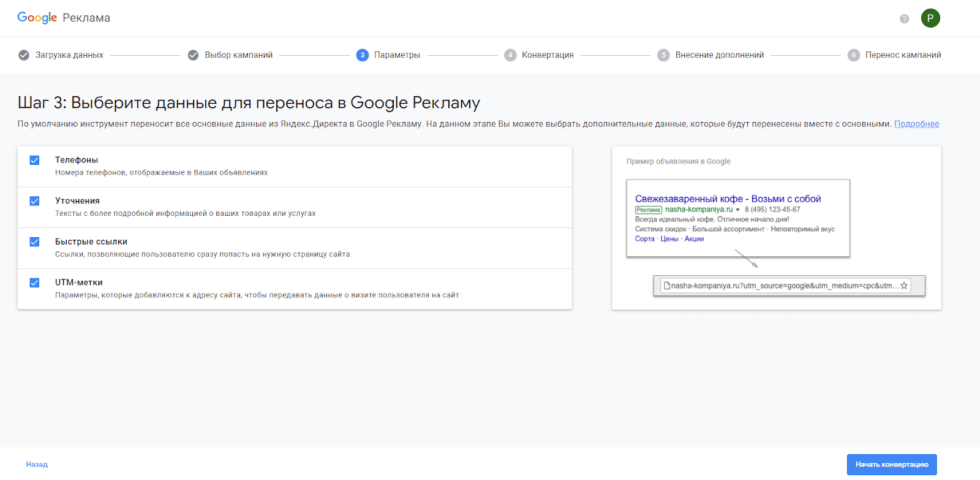Click the step 3 number circle
Image resolution: width=980 pixels, height=480 pixels.
point(363,55)
